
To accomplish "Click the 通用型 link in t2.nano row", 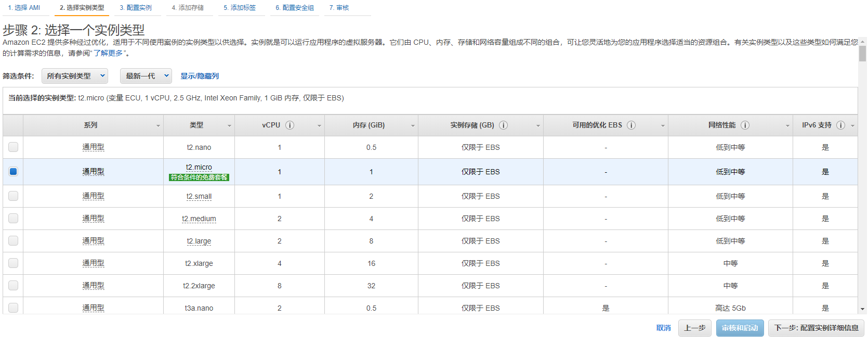I will pos(94,147).
